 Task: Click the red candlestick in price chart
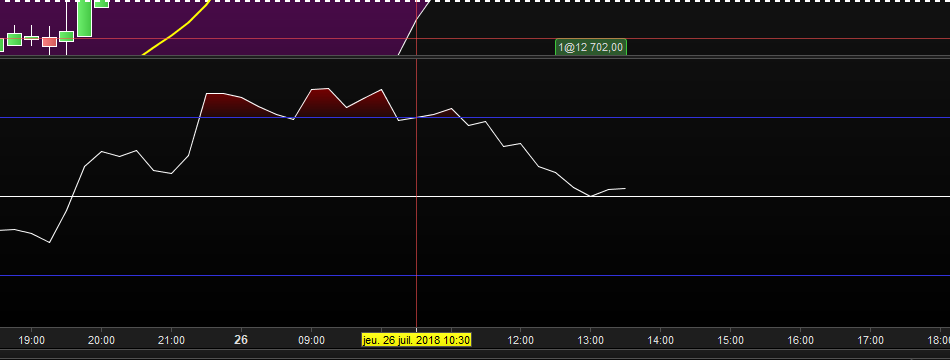pos(49,42)
